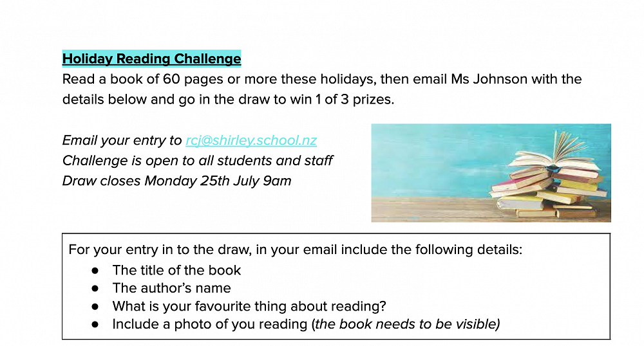The image size is (644, 346).
Task: Click bullet beside "The author's name"
Action: pyautogui.click(x=95, y=289)
